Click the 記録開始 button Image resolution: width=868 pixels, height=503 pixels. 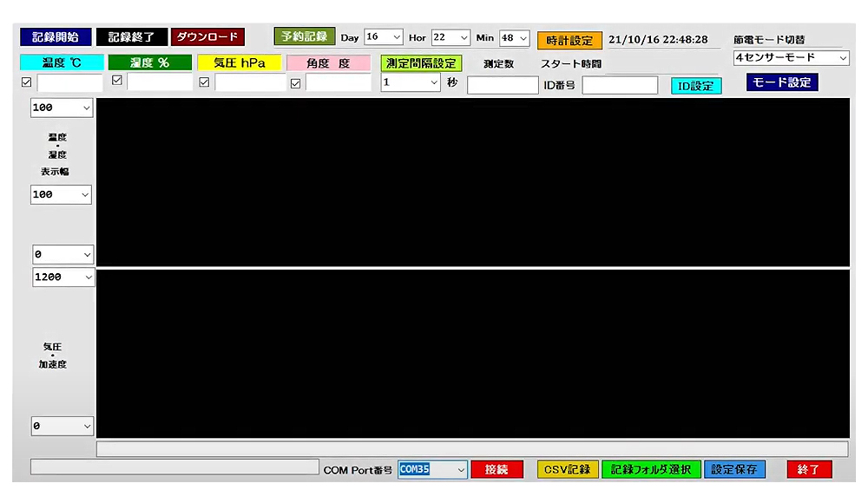(x=56, y=37)
